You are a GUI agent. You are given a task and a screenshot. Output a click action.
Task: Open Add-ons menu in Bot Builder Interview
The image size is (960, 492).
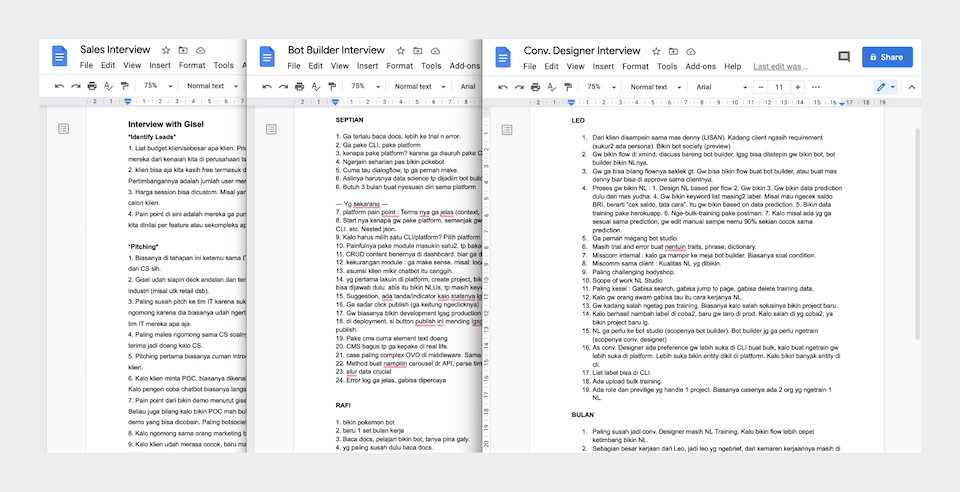coord(465,65)
